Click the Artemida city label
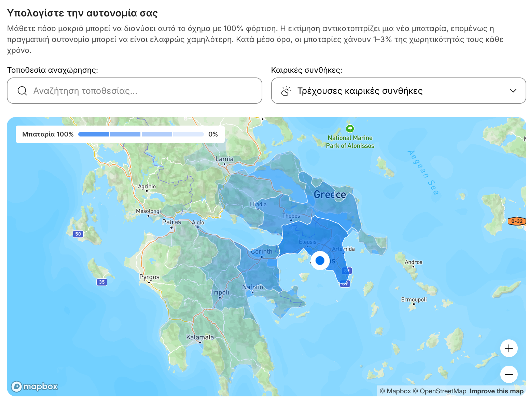Screen dimensions: 532x401 343,249
